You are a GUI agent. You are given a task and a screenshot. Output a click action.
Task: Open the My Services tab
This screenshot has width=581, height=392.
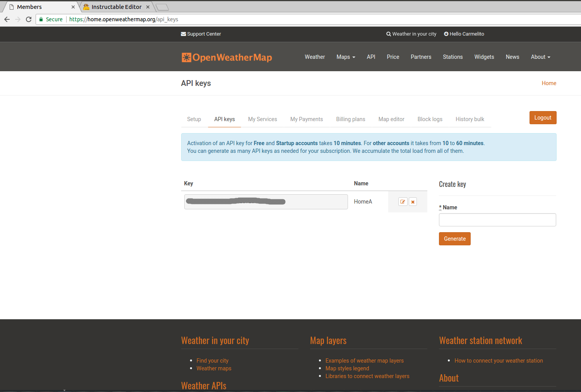point(262,119)
